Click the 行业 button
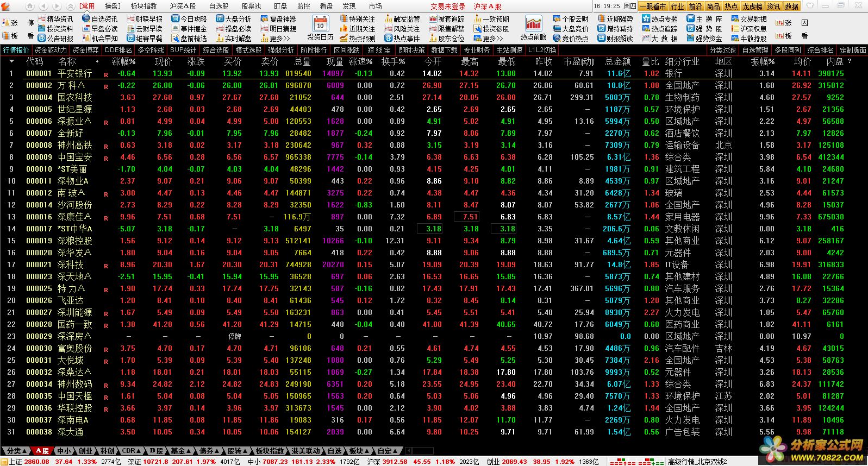This screenshot has width=868, height=466. pos(677,7)
